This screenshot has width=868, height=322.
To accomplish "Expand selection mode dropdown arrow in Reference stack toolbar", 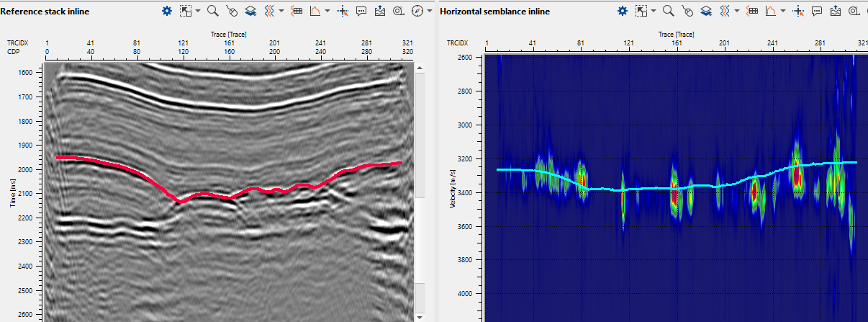I will [197, 12].
